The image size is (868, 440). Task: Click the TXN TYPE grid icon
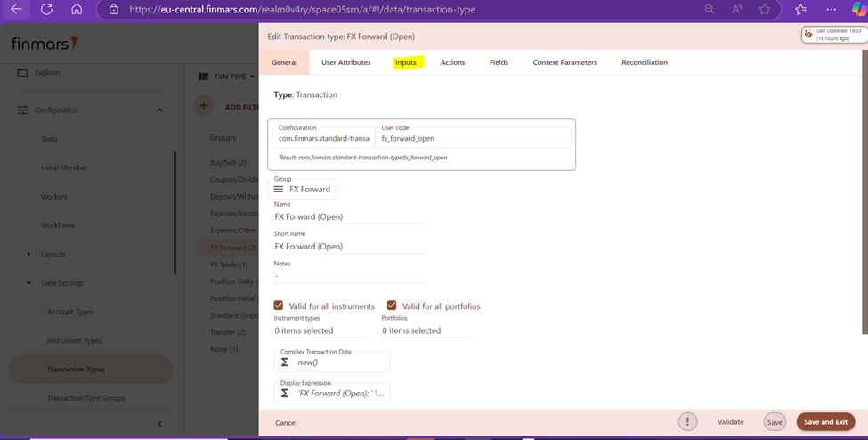tap(204, 77)
